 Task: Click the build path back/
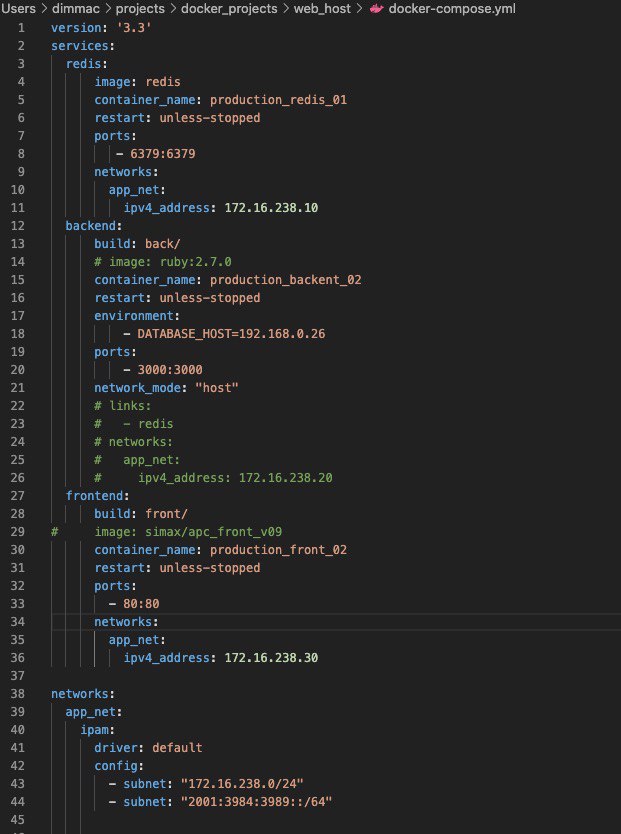pos(163,244)
